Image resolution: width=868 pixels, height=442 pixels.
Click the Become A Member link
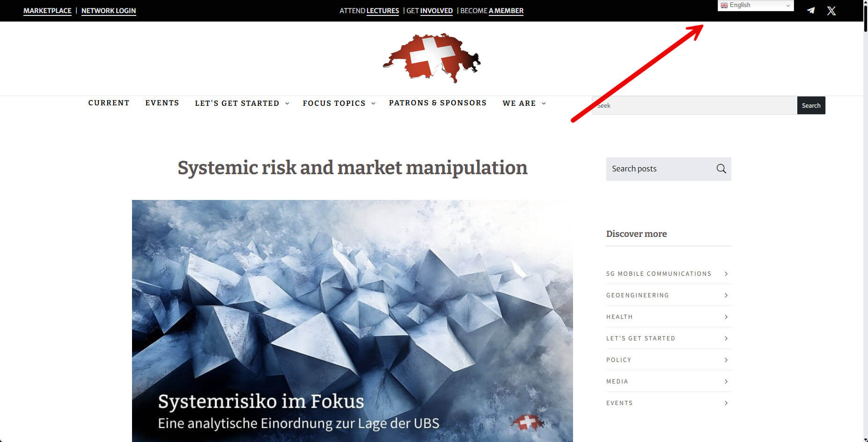492,11
